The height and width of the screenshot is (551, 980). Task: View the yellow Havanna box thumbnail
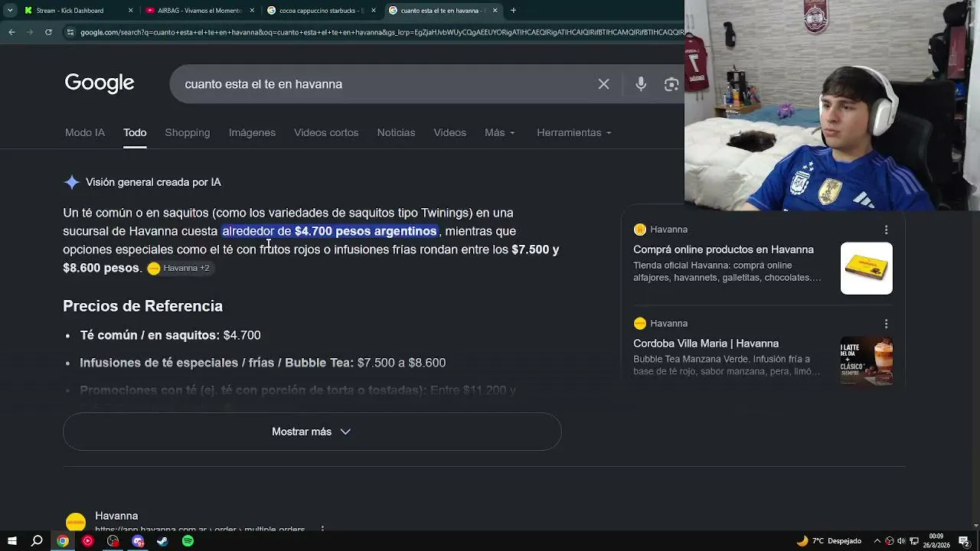click(867, 269)
